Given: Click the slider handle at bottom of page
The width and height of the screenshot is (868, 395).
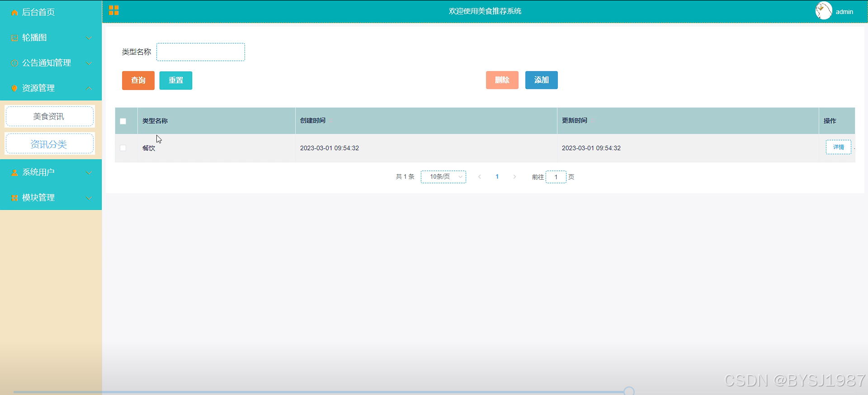Looking at the screenshot, I should click(x=629, y=391).
